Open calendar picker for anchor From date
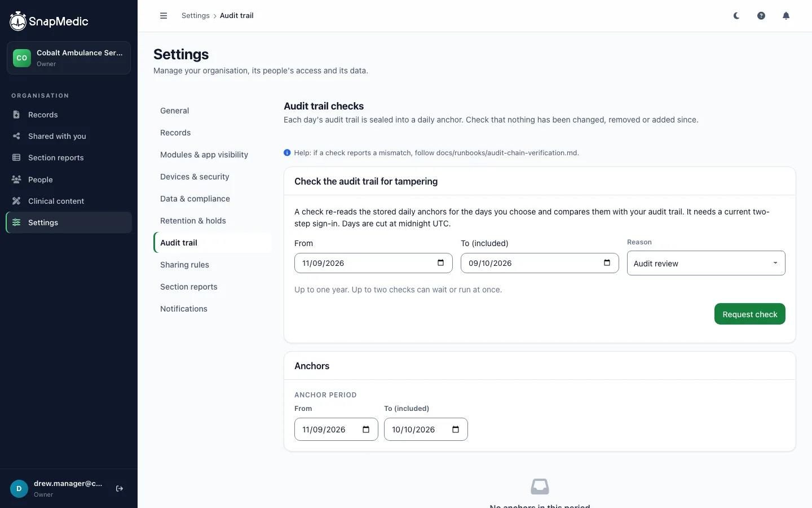The height and width of the screenshot is (508, 812). (366, 430)
